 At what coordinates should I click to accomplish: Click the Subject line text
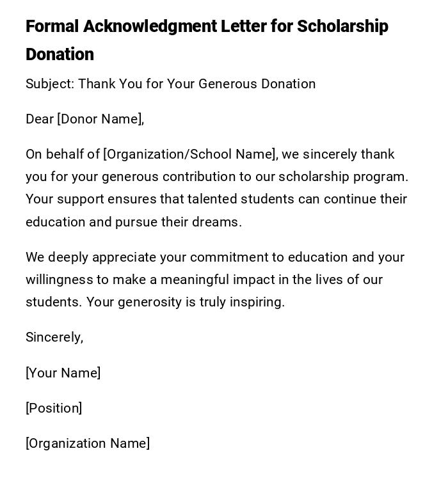coord(170,84)
